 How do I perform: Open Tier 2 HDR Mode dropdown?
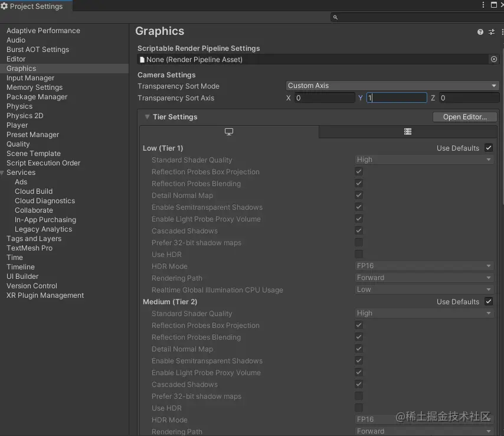point(424,419)
